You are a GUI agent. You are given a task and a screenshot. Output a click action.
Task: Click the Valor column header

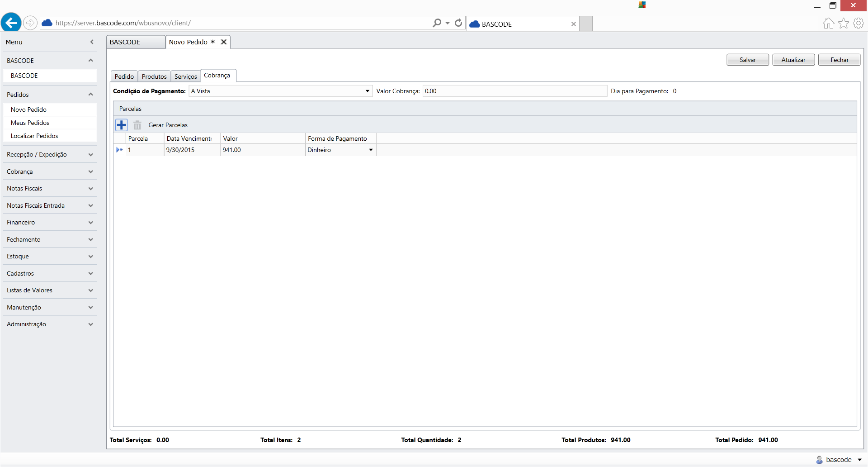pos(263,138)
